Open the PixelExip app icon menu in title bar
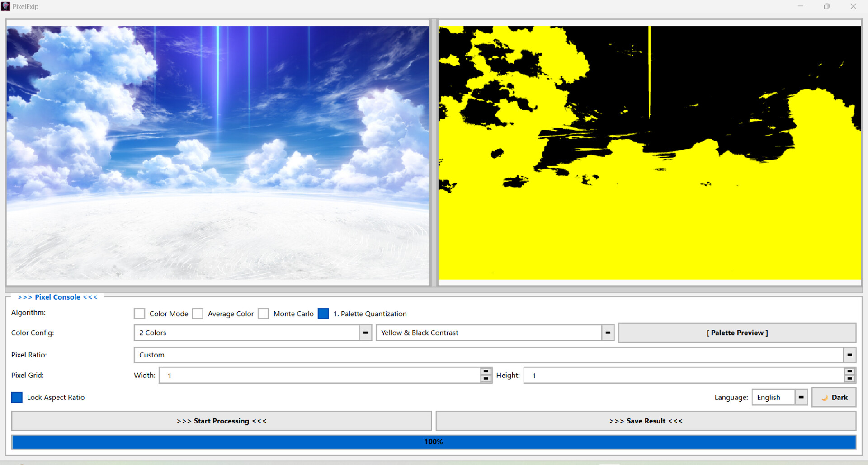The image size is (868, 465). [x=6, y=6]
